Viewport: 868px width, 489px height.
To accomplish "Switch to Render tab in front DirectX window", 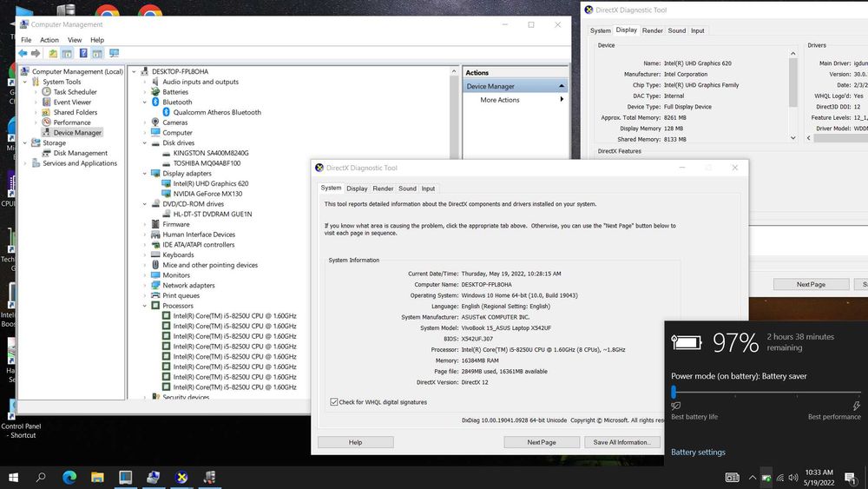I will point(383,188).
